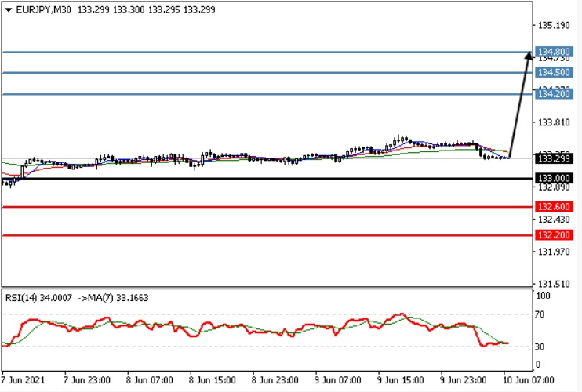Select the red 132.600 level label
Screen dimensions: 582x392
554,206
